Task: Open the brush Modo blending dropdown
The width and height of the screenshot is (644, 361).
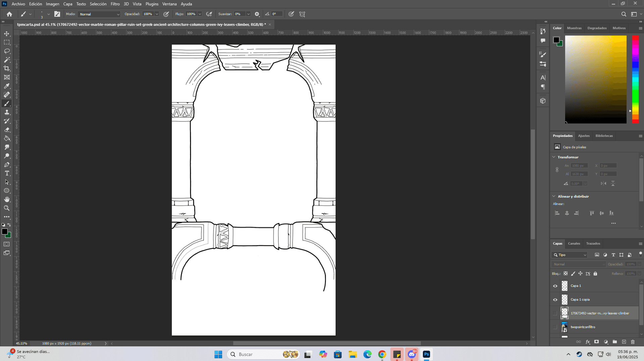Action: (x=99, y=14)
